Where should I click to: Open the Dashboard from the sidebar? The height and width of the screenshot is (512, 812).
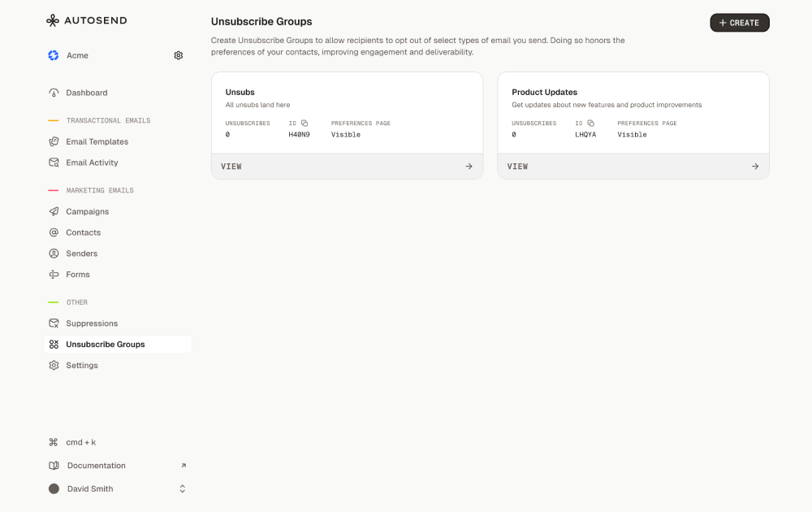coord(86,93)
